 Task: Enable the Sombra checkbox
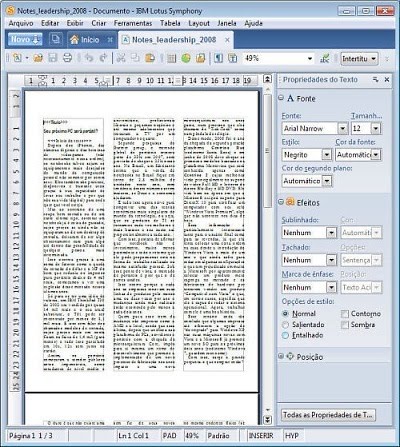[345, 325]
